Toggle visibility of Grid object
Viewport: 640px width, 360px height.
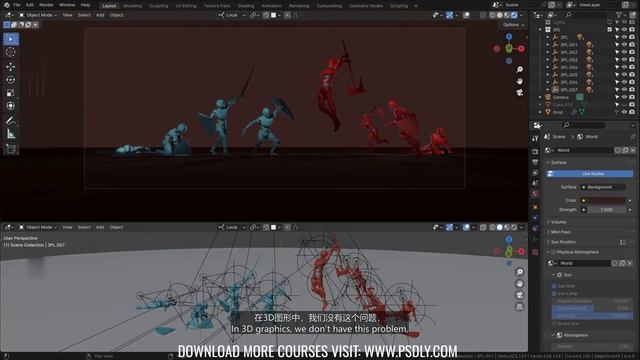coord(624,112)
